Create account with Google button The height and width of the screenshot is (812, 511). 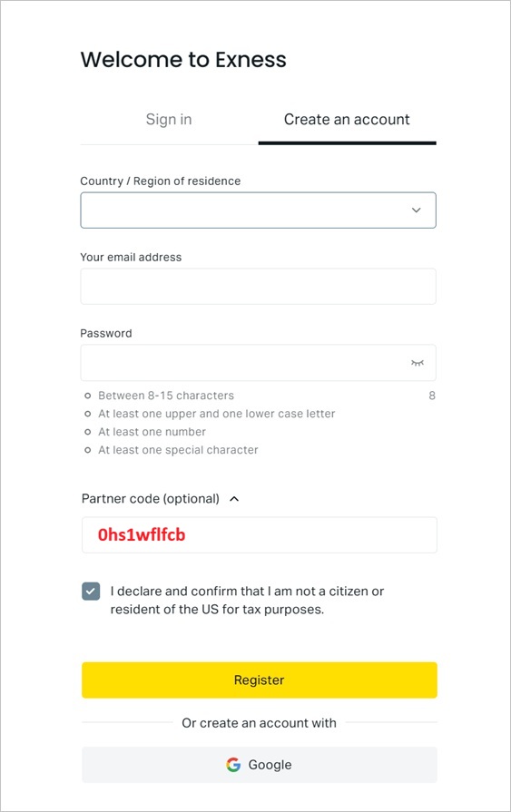point(259,764)
